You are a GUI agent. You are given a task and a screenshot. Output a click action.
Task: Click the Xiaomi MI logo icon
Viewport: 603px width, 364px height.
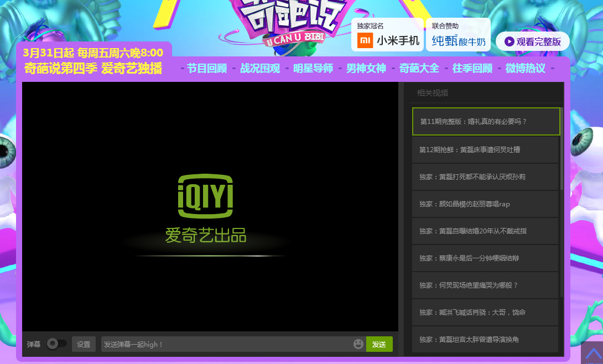[x=365, y=40]
